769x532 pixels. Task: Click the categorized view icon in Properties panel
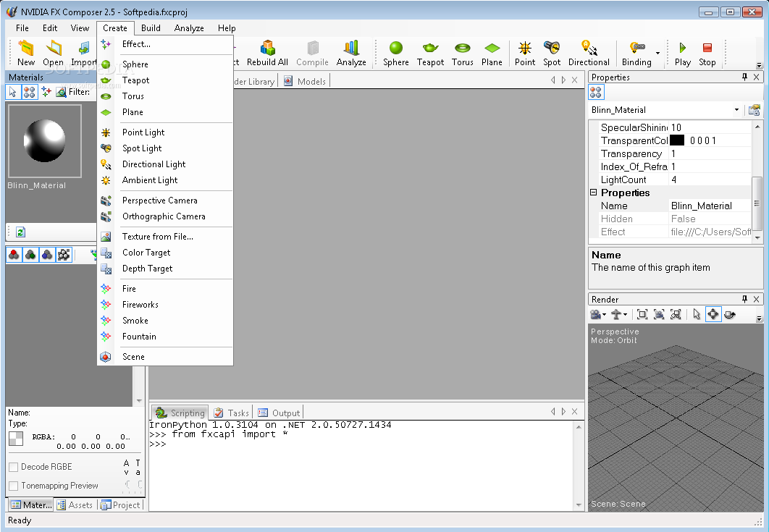pos(596,92)
